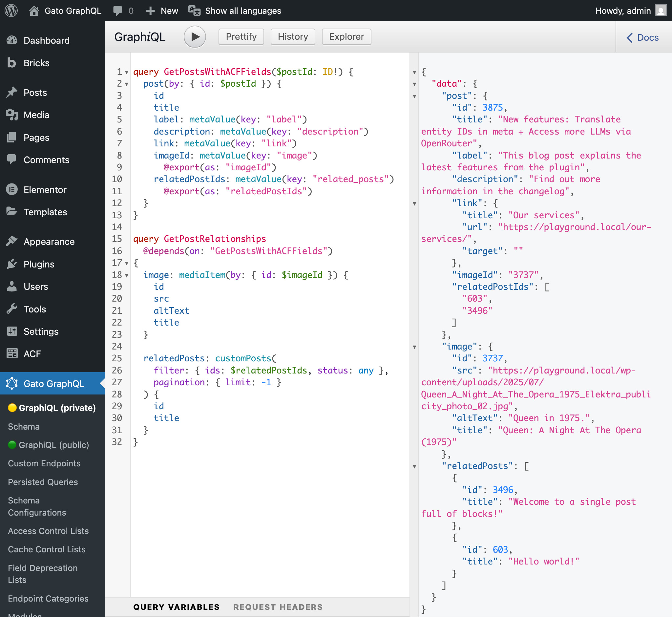Click the Users person icon
The height and width of the screenshot is (617, 672).
[12, 286]
